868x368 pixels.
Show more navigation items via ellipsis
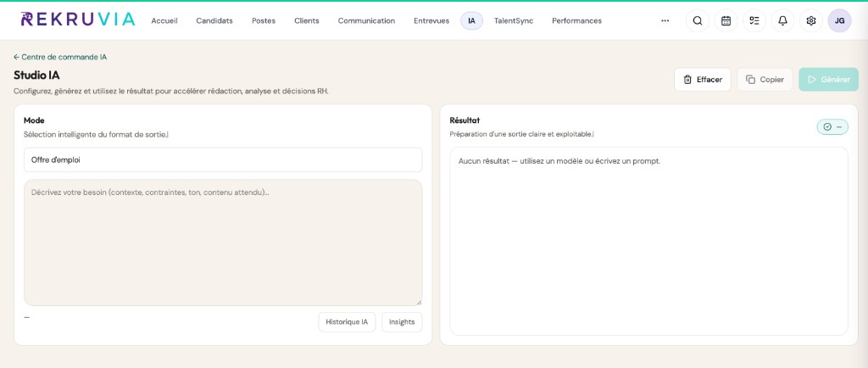tap(665, 21)
